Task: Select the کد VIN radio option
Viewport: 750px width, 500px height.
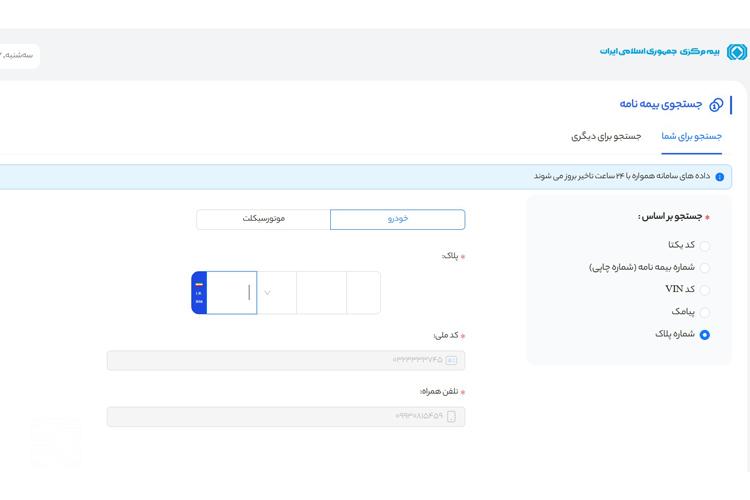Action: tap(705, 290)
